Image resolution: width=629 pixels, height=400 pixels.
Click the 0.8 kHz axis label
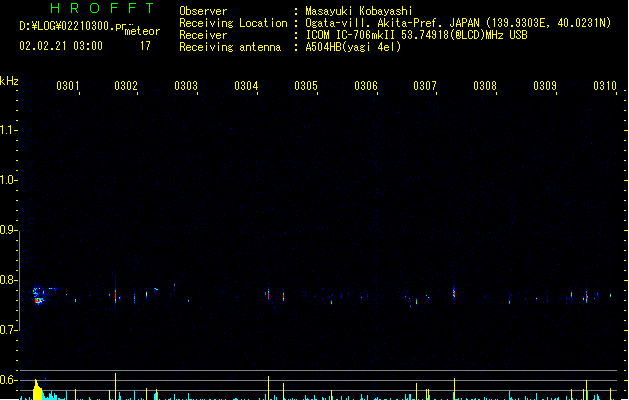(x=7, y=280)
